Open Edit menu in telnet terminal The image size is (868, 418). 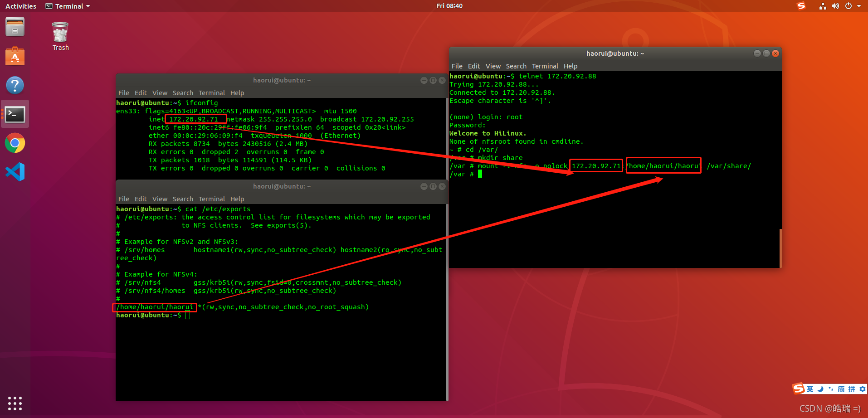click(474, 66)
